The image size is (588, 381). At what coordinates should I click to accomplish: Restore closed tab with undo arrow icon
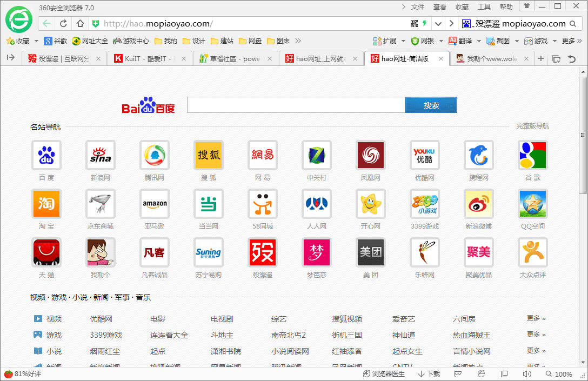[x=571, y=58]
